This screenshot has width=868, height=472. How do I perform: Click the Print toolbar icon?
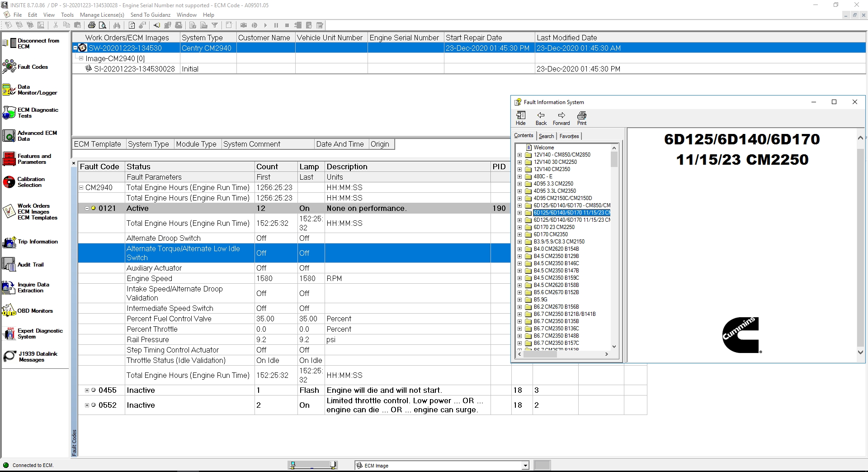click(92, 25)
